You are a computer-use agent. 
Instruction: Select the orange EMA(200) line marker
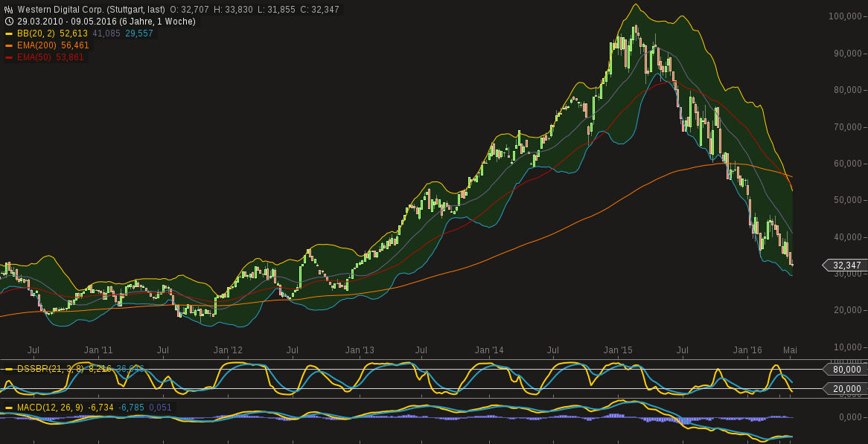tap(9, 45)
